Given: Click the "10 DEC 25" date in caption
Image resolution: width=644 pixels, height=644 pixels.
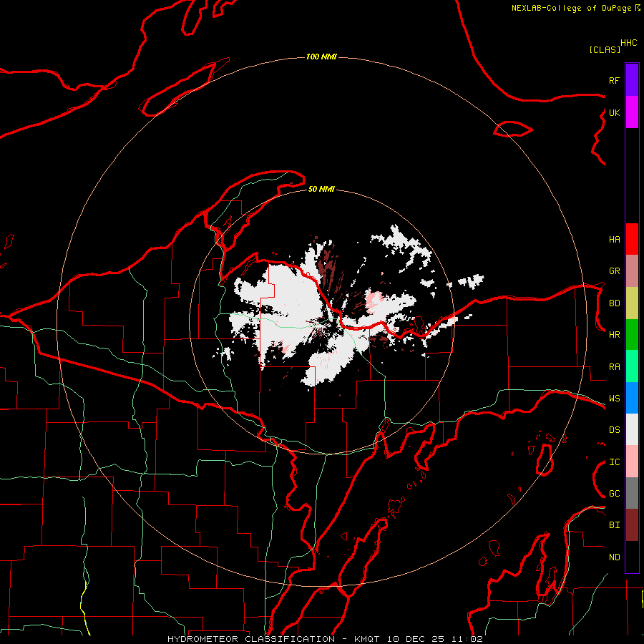Looking at the screenshot, I should (x=415, y=639).
